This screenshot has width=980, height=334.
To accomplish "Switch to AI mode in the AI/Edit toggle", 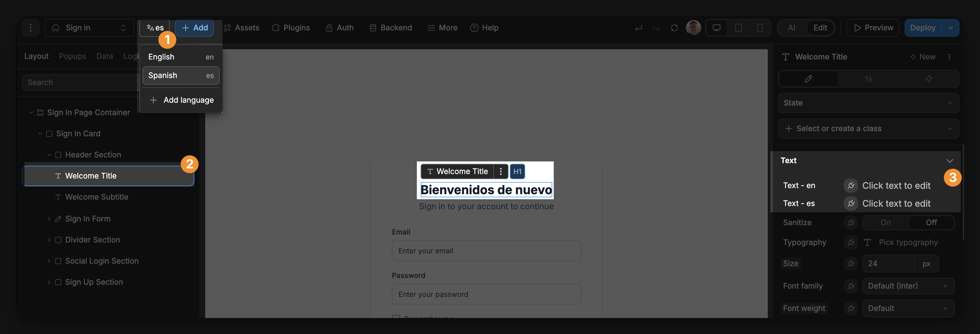I will [x=791, y=28].
